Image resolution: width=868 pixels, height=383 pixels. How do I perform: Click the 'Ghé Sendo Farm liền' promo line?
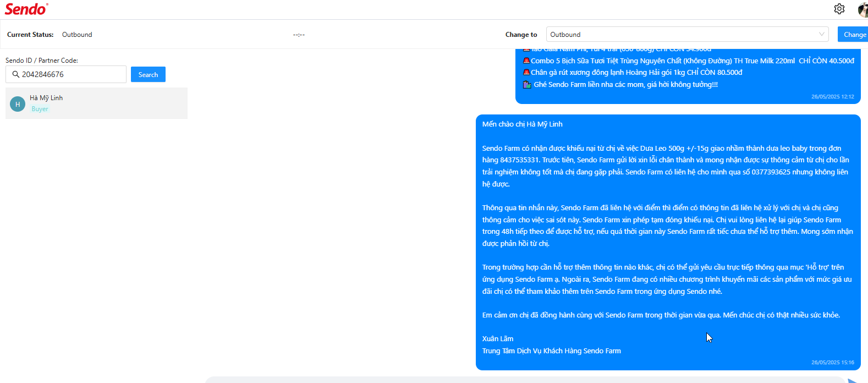pos(620,84)
